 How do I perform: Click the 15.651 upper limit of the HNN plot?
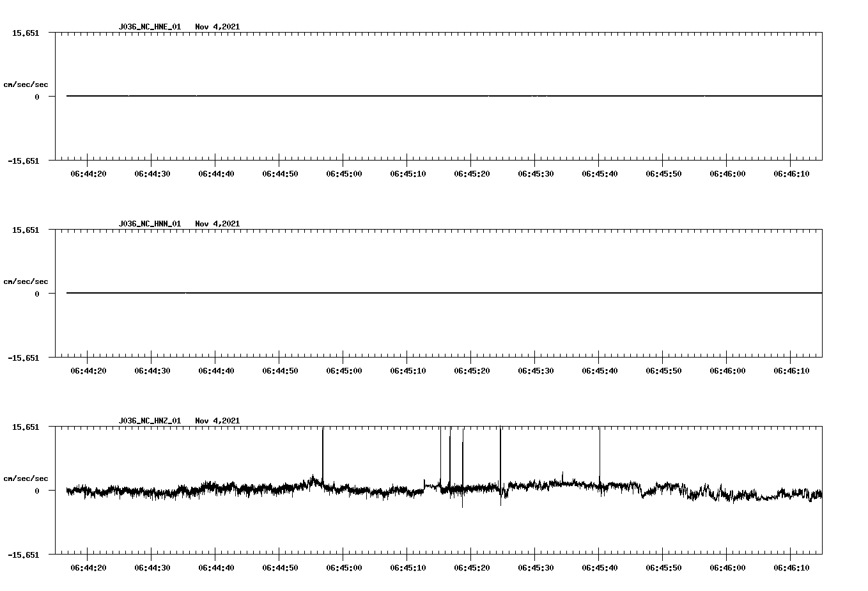(x=26, y=230)
